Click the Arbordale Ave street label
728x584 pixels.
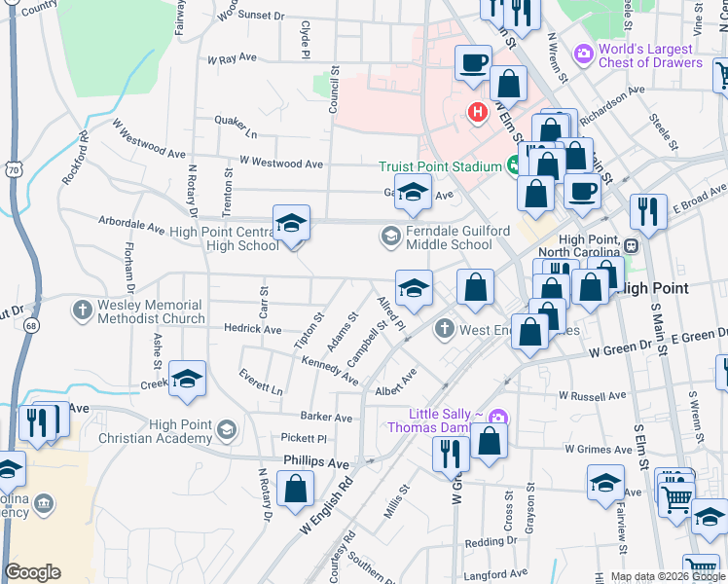pos(131,224)
